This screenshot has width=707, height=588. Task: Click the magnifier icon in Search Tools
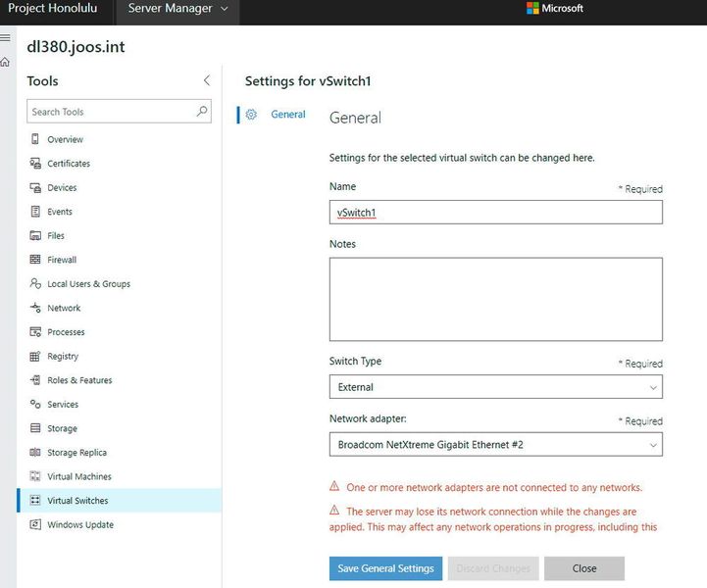pyautogui.click(x=202, y=111)
